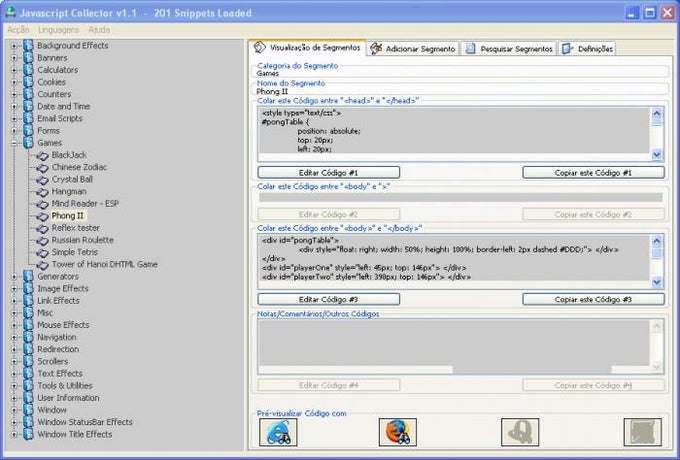Open the Linguagens menu
The width and height of the screenshot is (680, 460).
pos(59,29)
